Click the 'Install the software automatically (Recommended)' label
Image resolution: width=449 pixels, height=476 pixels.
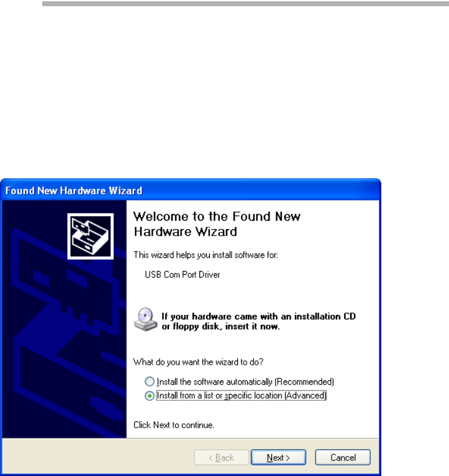tap(245, 382)
